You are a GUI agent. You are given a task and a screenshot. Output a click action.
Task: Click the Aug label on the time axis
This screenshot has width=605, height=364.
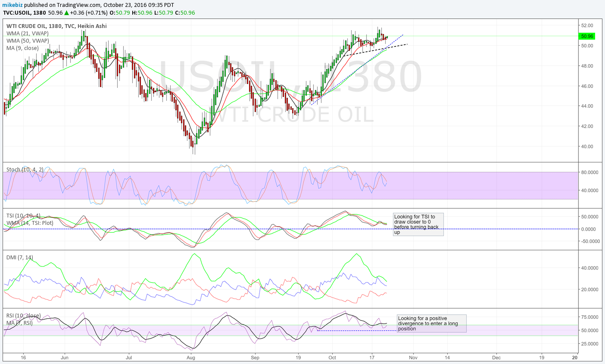[x=191, y=358]
